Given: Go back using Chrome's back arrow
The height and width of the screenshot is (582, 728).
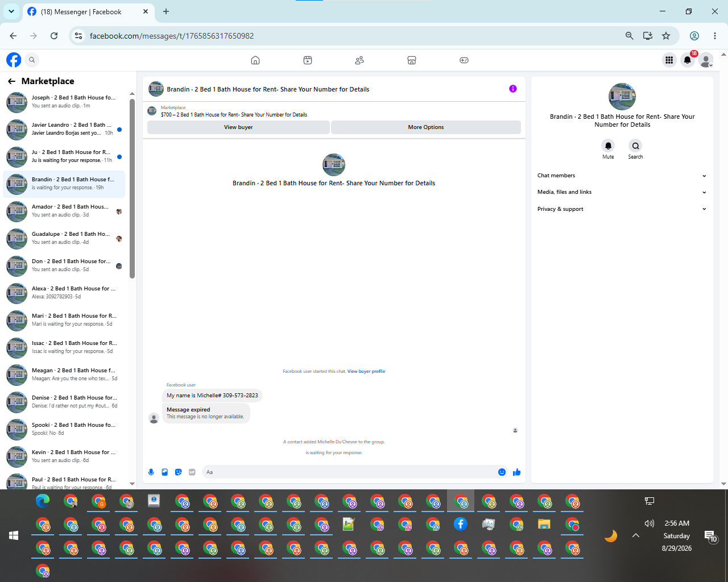Looking at the screenshot, I should pyautogui.click(x=13, y=36).
